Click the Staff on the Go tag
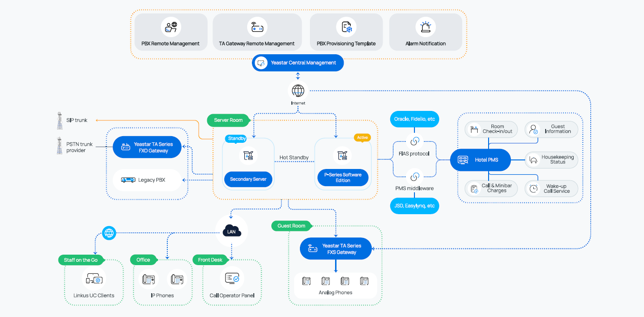This screenshot has width=644, height=317. [81, 260]
